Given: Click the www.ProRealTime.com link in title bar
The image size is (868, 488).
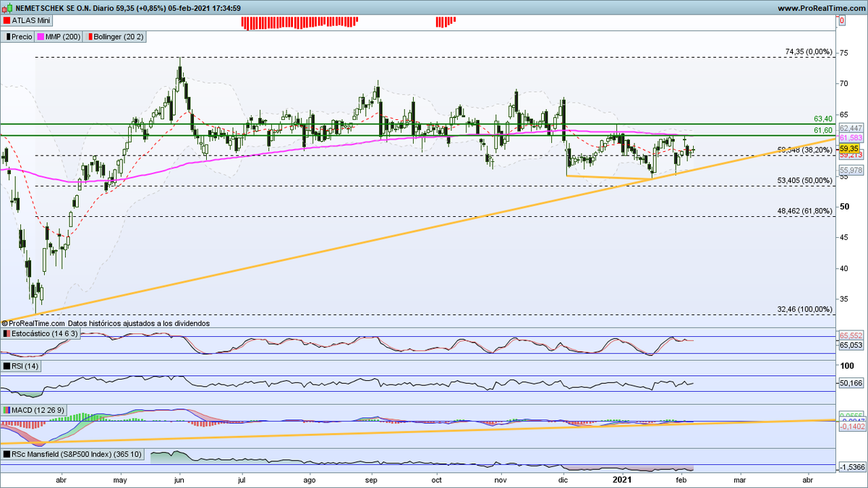Looking at the screenshot, I should click(x=821, y=8).
